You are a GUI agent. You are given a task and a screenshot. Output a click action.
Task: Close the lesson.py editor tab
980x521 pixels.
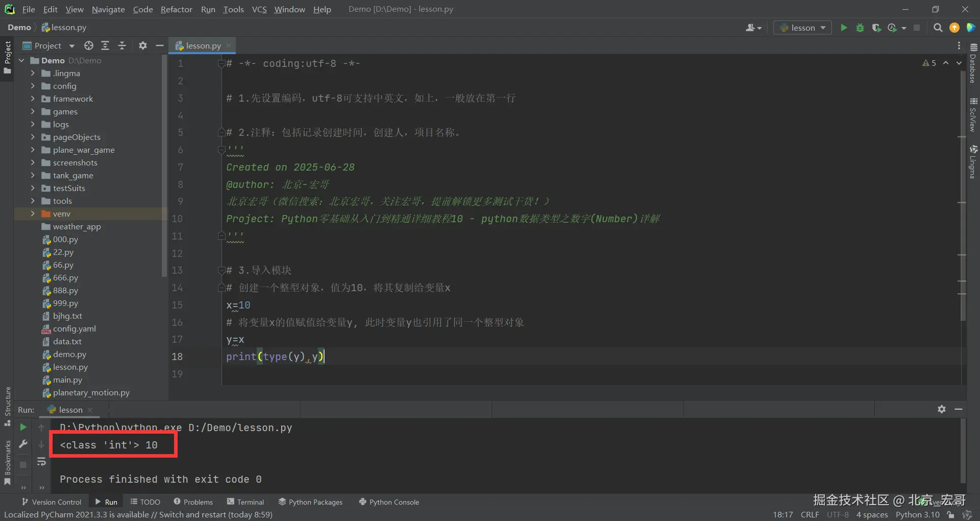pyautogui.click(x=229, y=45)
